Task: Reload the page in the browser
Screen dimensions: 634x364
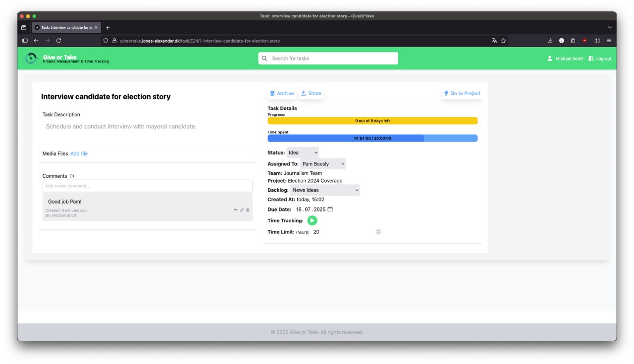Action: coord(58,41)
